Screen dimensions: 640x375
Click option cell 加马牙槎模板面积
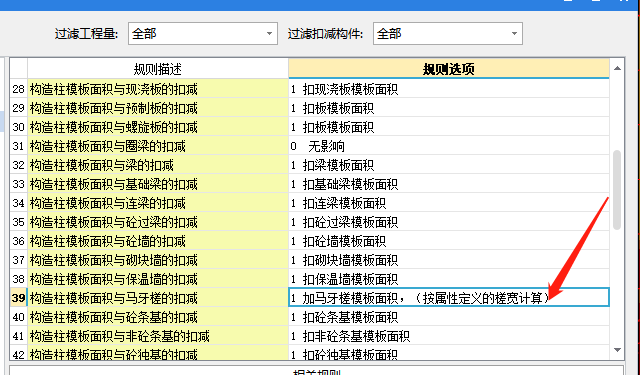[x=449, y=298]
